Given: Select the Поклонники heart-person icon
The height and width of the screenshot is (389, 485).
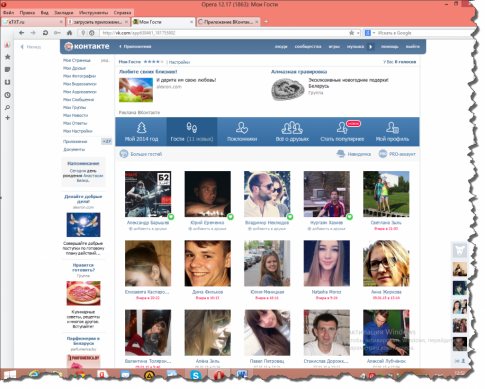Looking at the screenshot, I should [x=242, y=128].
